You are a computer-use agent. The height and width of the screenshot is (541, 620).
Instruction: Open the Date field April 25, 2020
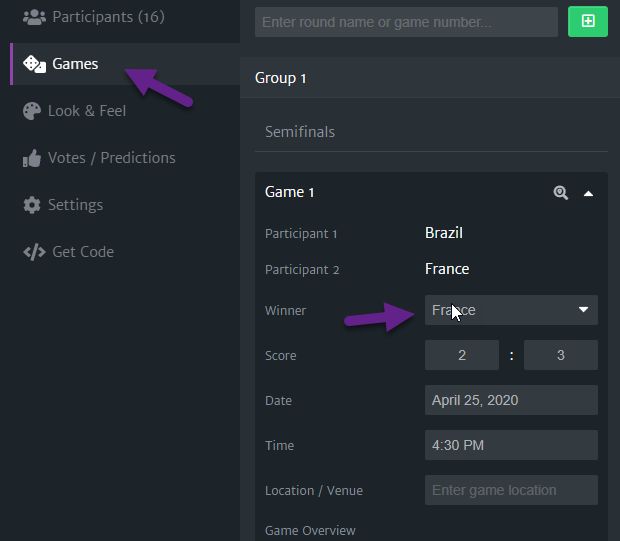(x=511, y=400)
